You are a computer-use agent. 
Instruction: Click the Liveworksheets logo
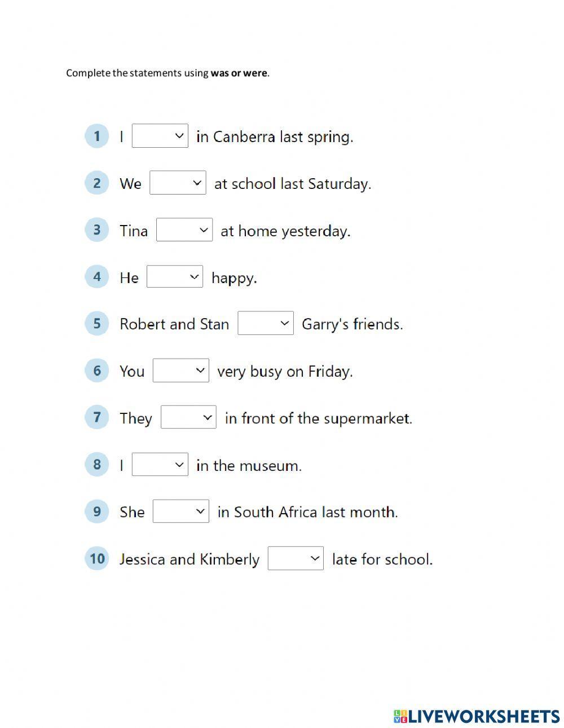477,716
